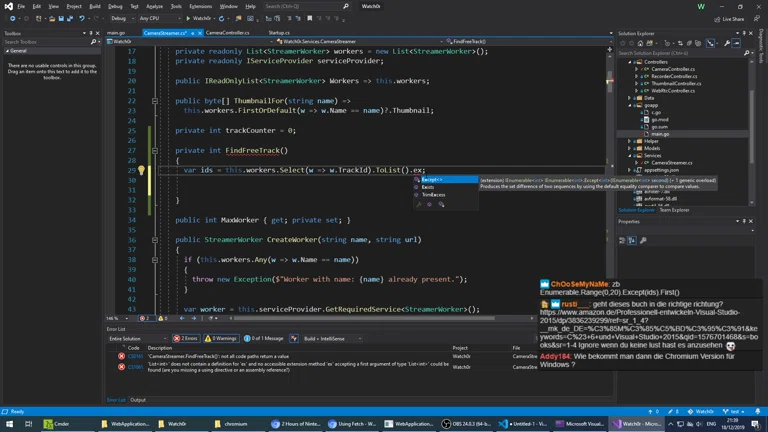Image resolution: width=768 pixels, height=432 pixels.
Task: Switch to the main.go editor tab
Action: (116, 33)
